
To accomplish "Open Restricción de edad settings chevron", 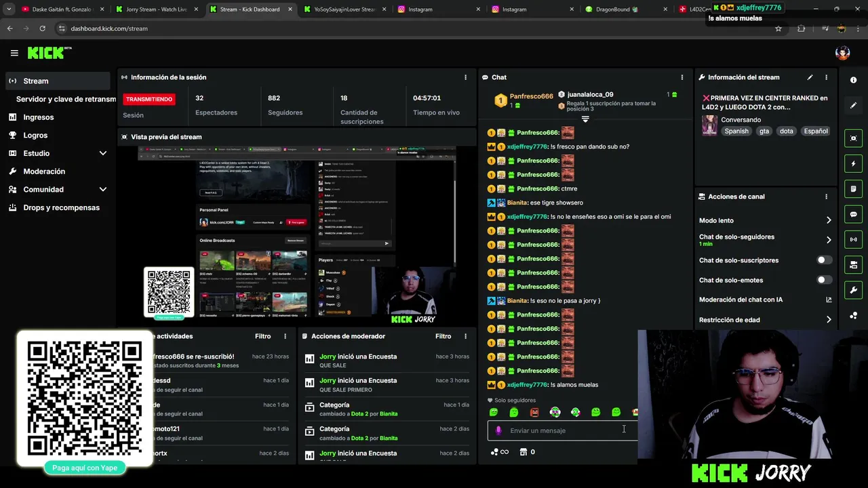I will pos(829,320).
